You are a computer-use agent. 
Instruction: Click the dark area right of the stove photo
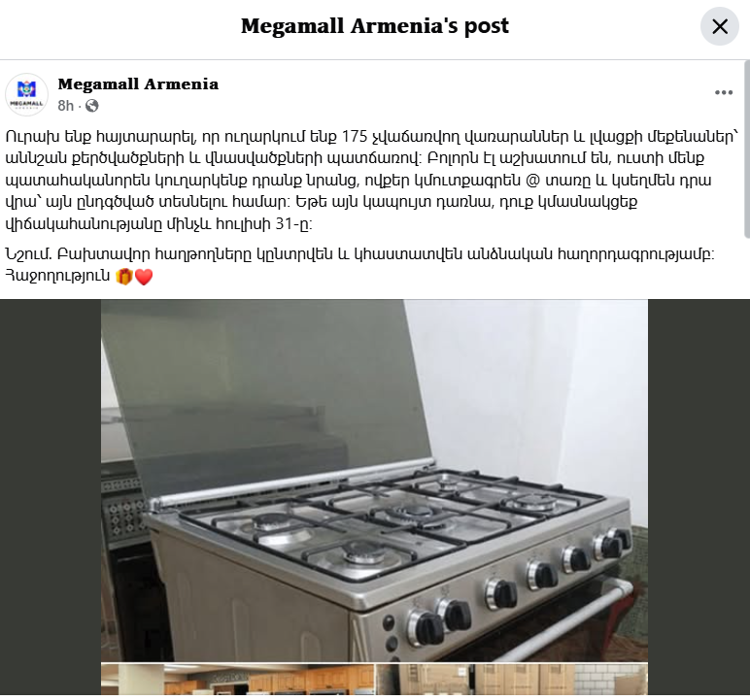coord(699,497)
